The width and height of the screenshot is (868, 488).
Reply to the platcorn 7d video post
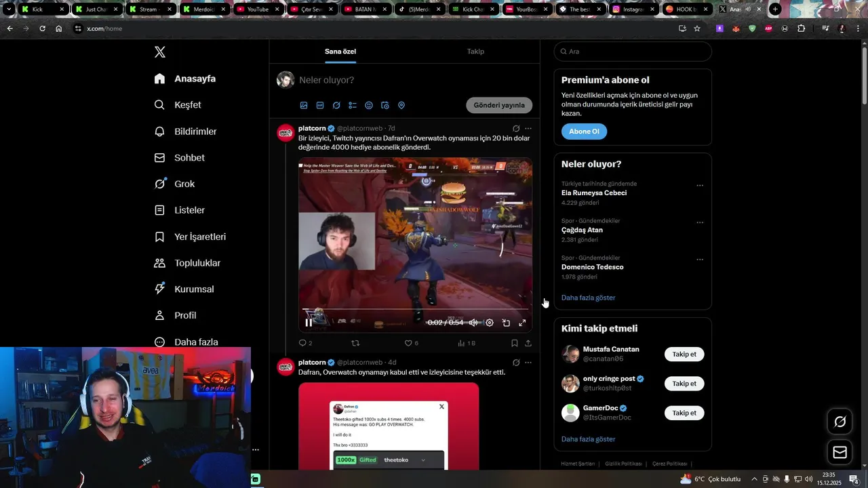(305, 343)
